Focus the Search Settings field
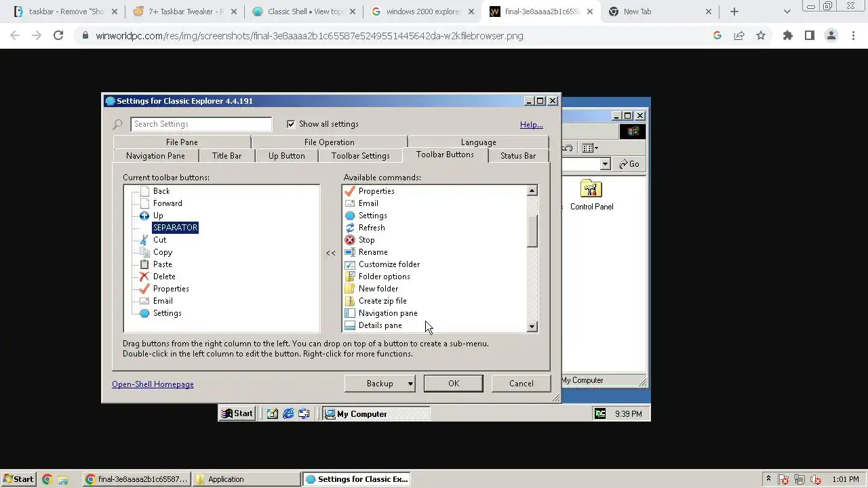This screenshot has height=488, width=868. (201, 124)
